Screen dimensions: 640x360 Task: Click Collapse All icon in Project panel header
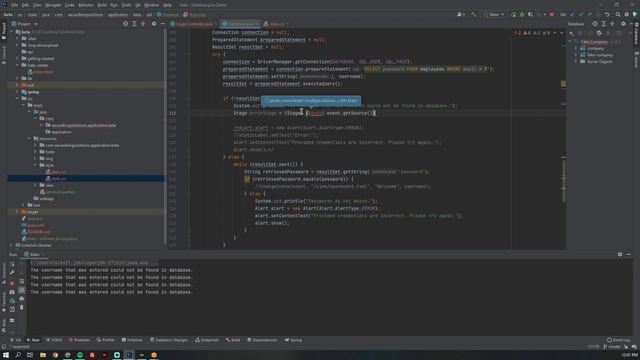coord(143,24)
